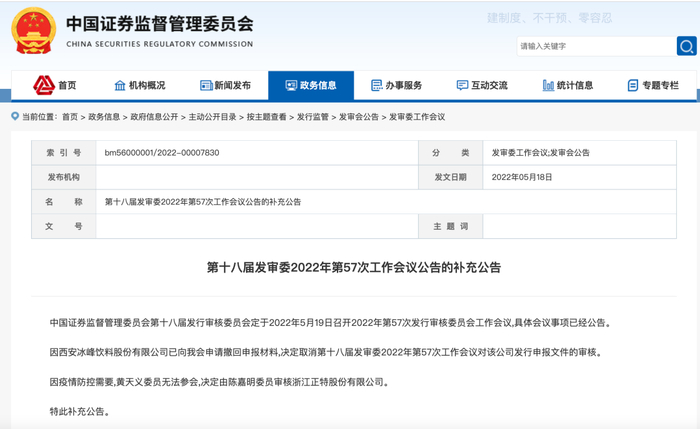
Task: Click the icon beside 办事服务
Action: (376, 86)
